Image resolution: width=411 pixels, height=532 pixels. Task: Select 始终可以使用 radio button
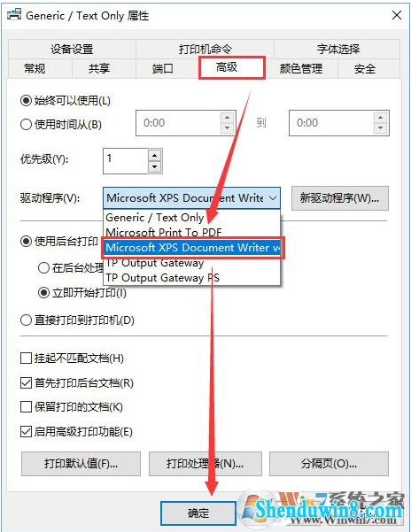click(27, 100)
